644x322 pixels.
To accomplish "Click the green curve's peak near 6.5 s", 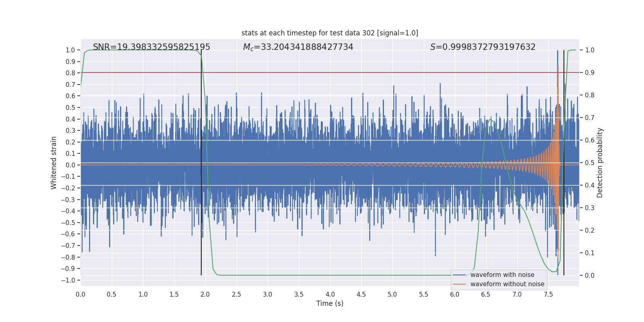I will tap(490, 119).
